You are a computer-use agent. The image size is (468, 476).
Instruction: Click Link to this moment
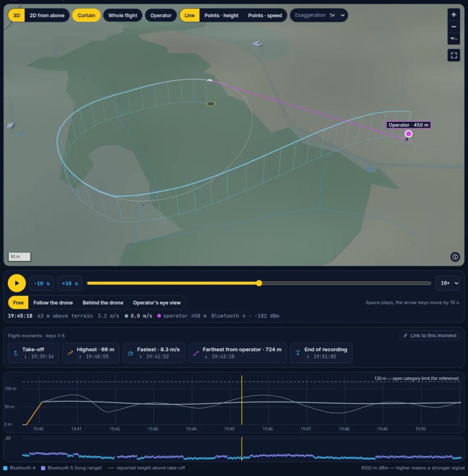429,336
